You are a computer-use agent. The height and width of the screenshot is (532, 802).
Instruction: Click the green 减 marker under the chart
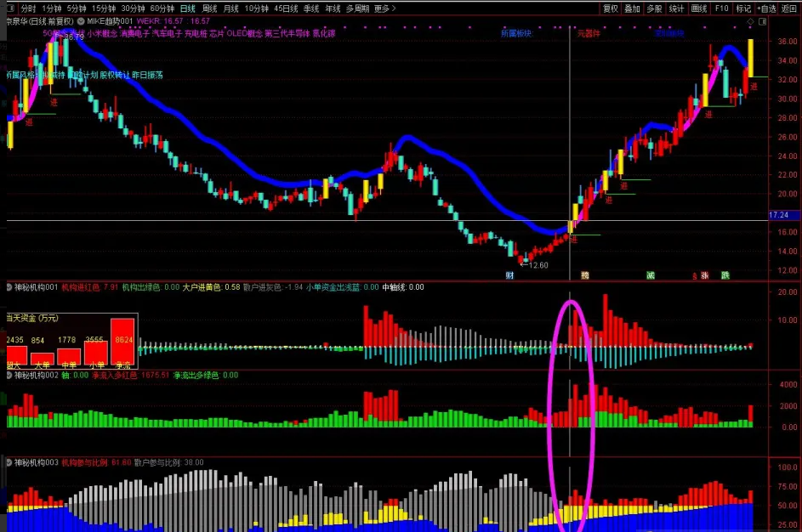tap(650, 275)
